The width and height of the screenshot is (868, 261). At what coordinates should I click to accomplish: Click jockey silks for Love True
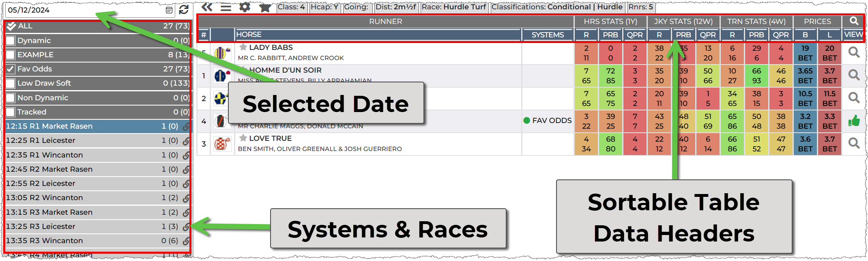pyautogui.click(x=222, y=144)
